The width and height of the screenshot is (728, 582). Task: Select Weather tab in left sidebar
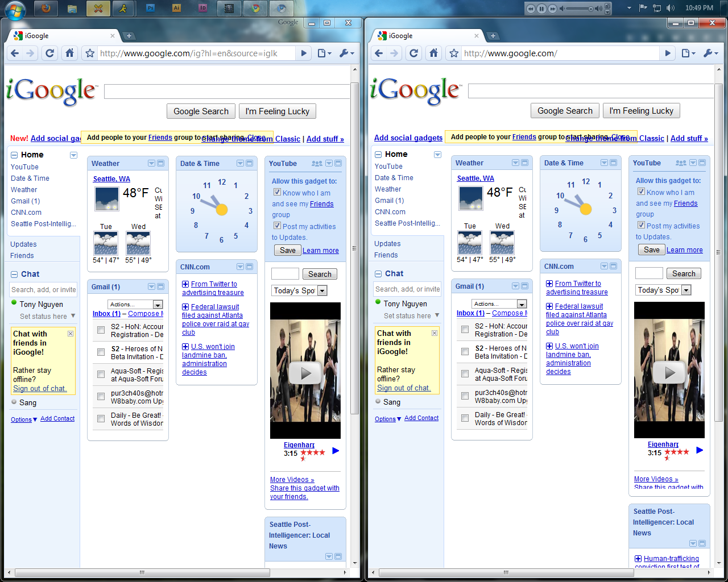click(24, 190)
